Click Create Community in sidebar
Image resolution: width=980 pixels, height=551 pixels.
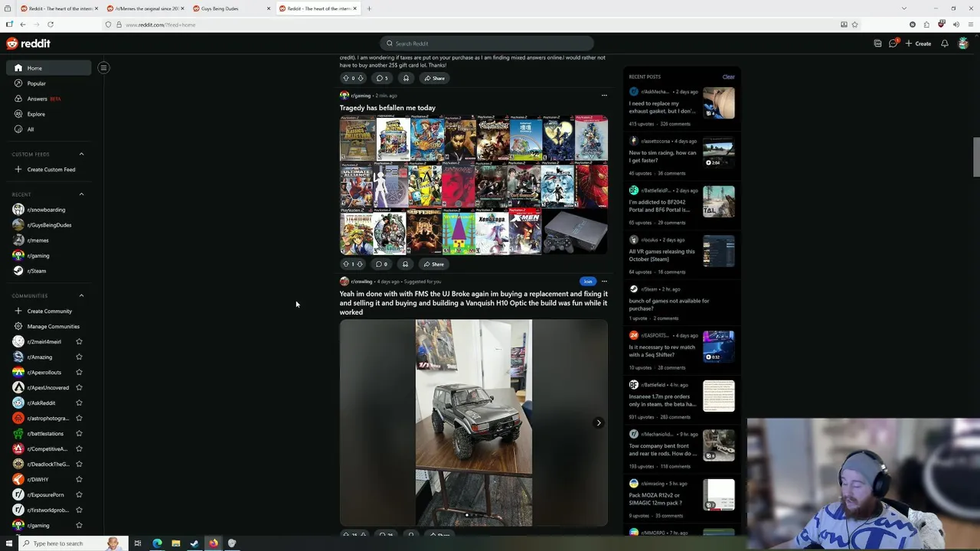coord(49,311)
